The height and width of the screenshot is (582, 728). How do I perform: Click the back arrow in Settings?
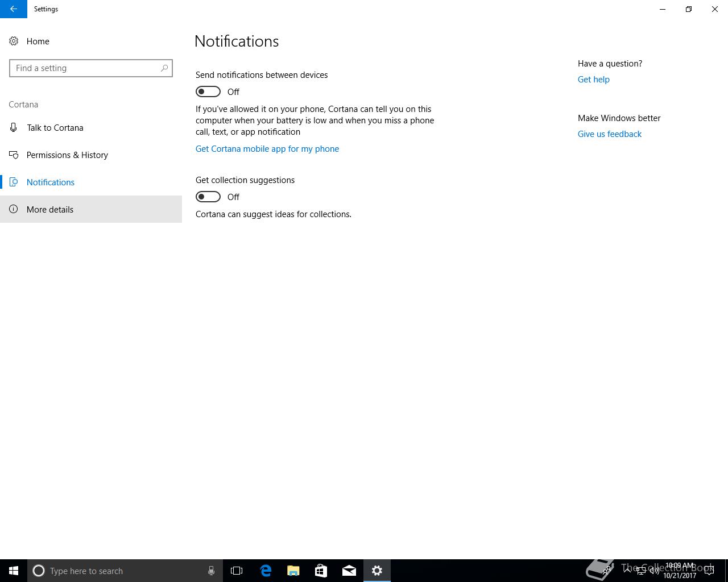click(x=13, y=9)
